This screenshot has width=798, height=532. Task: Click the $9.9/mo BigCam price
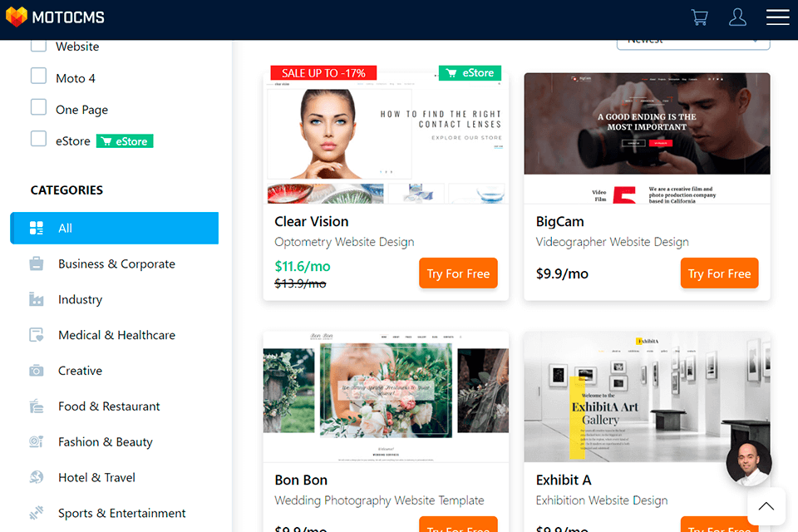pos(562,273)
